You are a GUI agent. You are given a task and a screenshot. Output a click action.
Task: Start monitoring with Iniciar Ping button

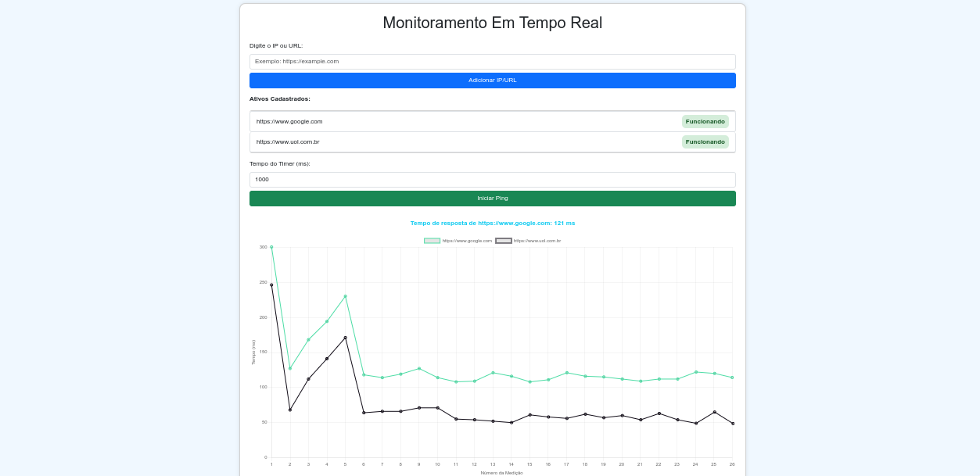[492, 199]
